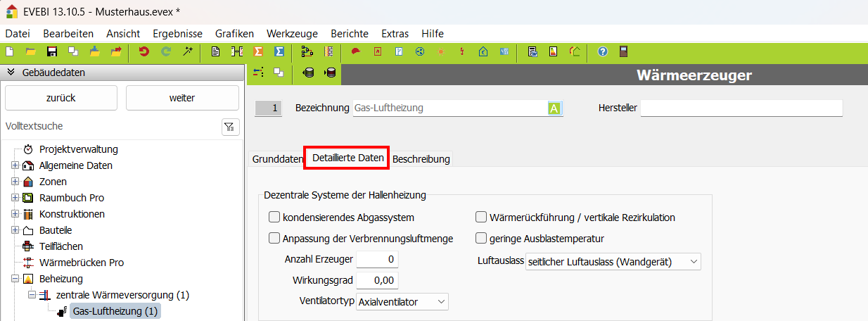Click the filter icon beside Volltextsuche
This screenshot has width=868, height=321.
pyautogui.click(x=230, y=127)
